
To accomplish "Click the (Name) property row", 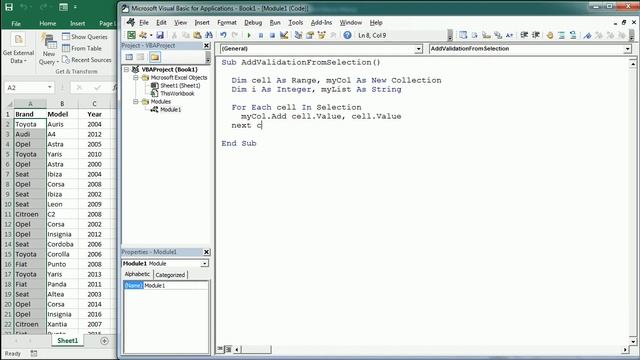I will click(x=166, y=286).
